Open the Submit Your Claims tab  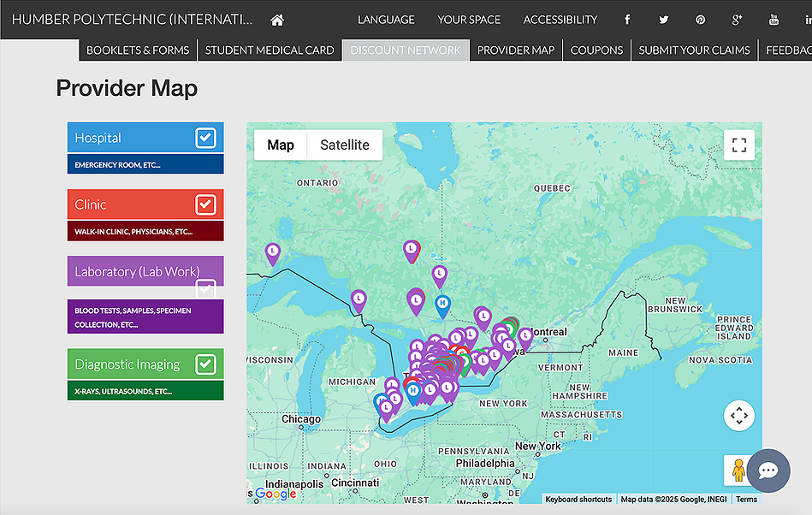tap(695, 50)
